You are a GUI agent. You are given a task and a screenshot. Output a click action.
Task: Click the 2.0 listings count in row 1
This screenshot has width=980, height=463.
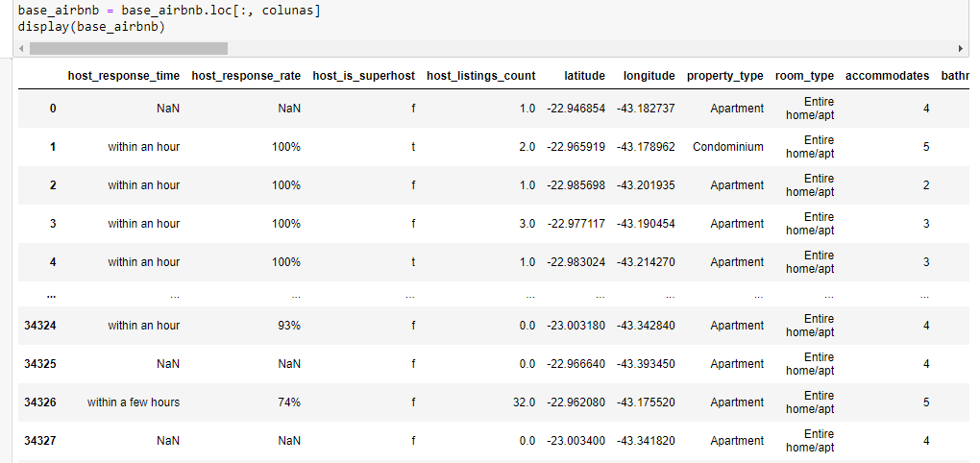point(527,147)
